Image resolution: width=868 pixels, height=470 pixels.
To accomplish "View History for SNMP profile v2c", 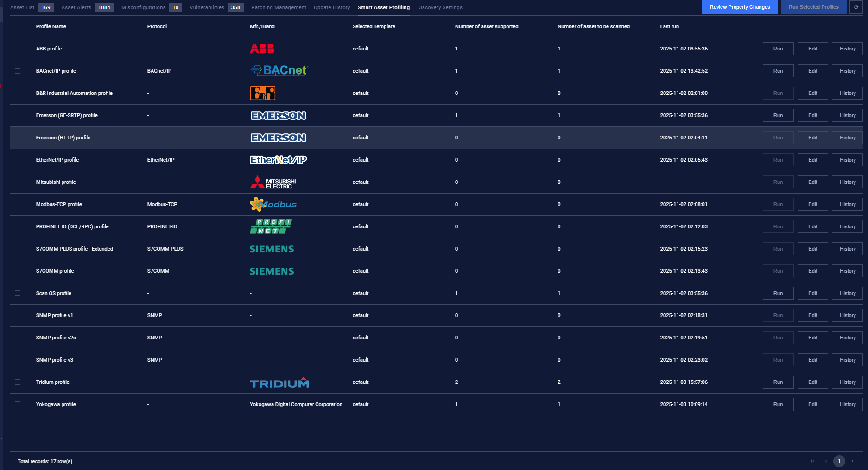I will (x=848, y=338).
